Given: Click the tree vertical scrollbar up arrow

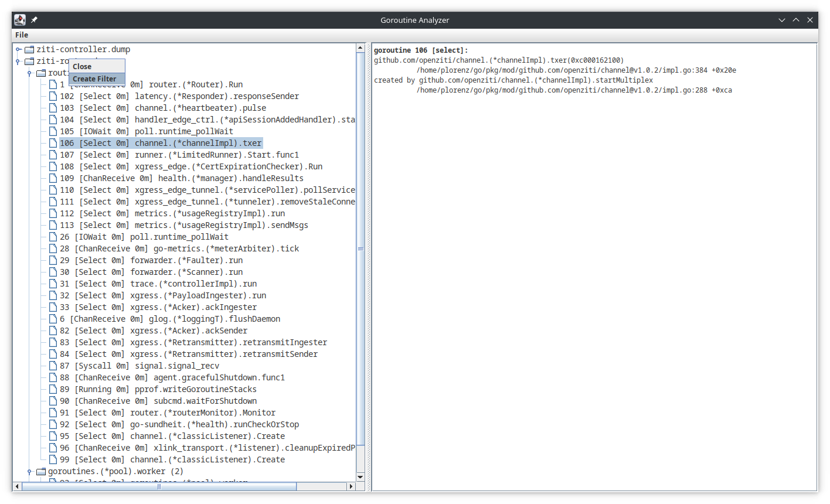Looking at the screenshot, I should (360, 48).
